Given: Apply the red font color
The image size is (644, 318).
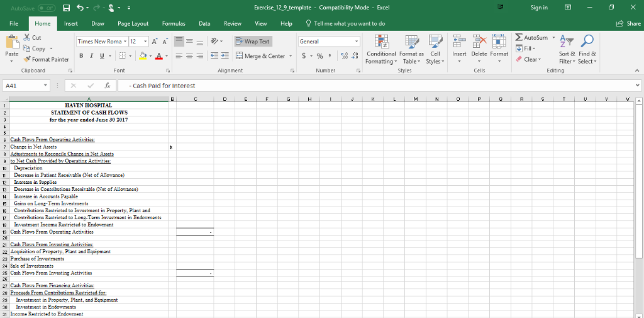Looking at the screenshot, I should tap(159, 56).
